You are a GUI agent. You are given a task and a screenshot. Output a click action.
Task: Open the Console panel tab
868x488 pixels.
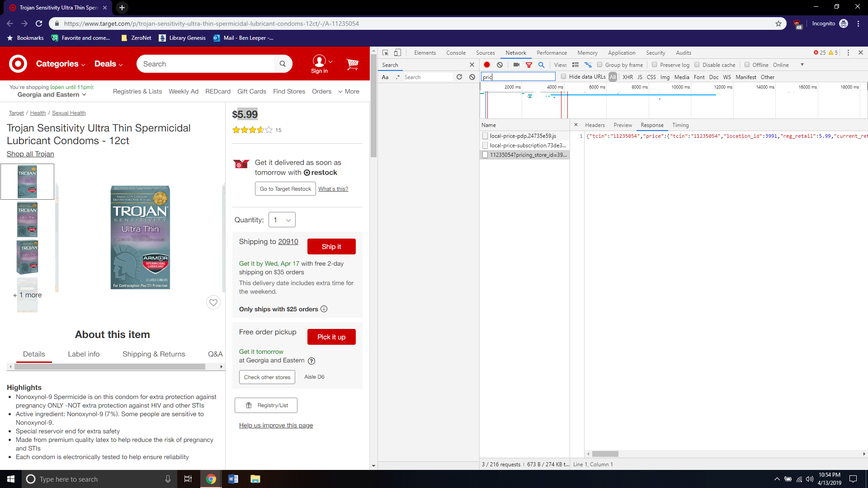(456, 53)
